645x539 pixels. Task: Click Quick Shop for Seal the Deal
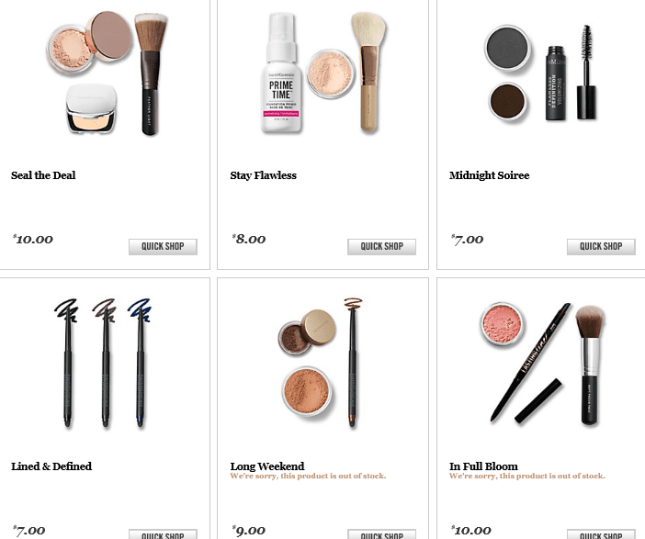163,246
